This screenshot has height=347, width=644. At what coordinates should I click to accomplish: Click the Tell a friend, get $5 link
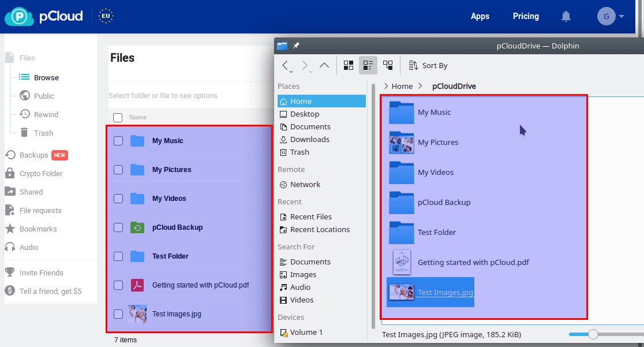click(x=50, y=291)
